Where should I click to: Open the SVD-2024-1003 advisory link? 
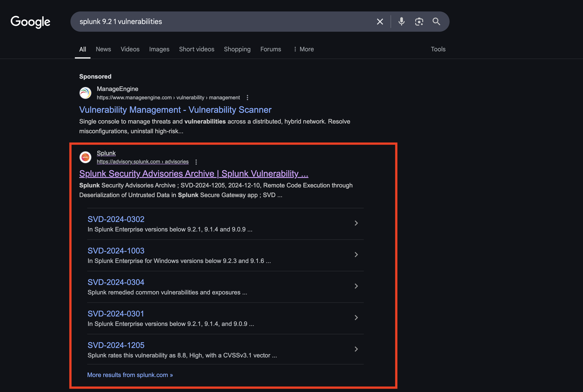click(x=116, y=251)
